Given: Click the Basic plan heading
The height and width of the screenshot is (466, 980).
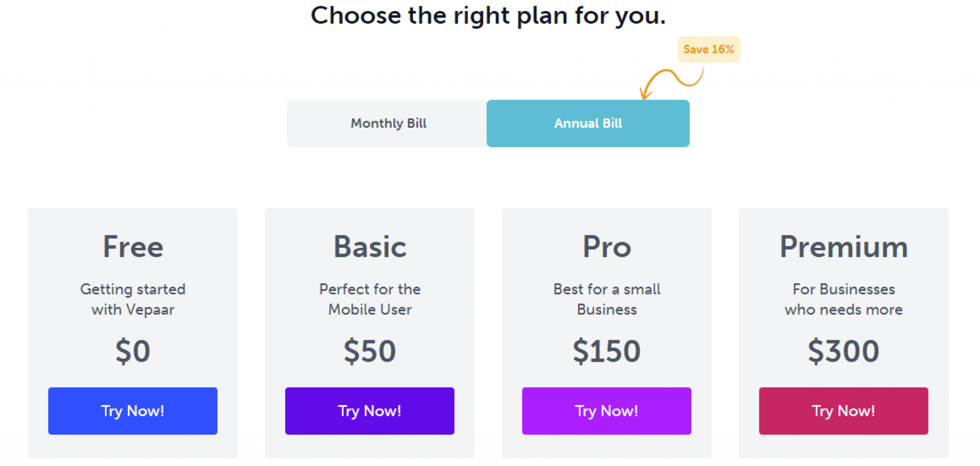Looking at the screenshot, I should (x=370, y=247).
